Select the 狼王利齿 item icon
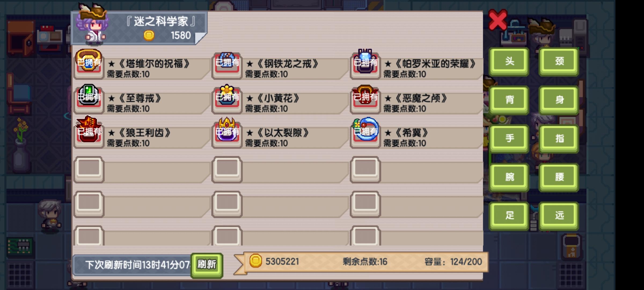The height and width of the screenshot is (290, 644). [89, 132]
